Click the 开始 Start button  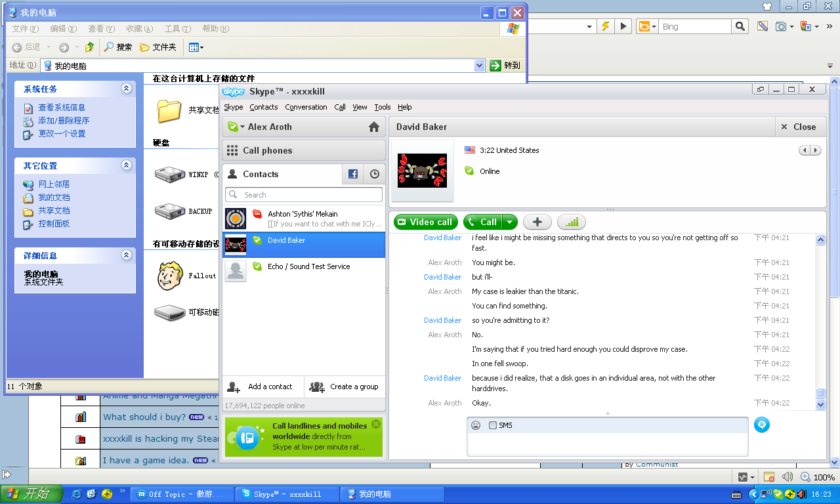(31, 494)
